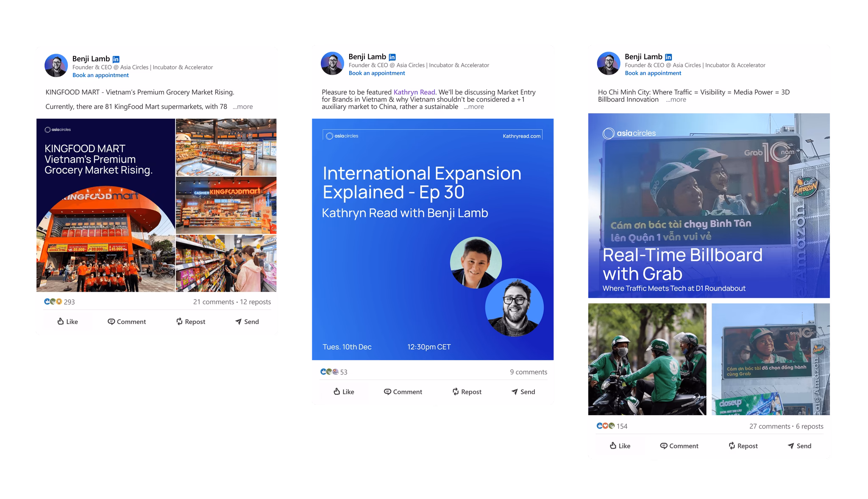
Task: View the 12 reposts count
Action: click(256, 302)
